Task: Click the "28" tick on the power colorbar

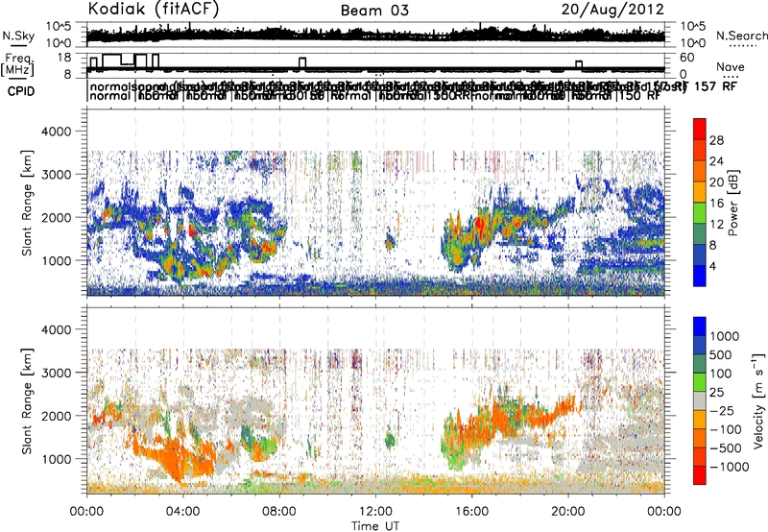Action: tap(716, 140)
